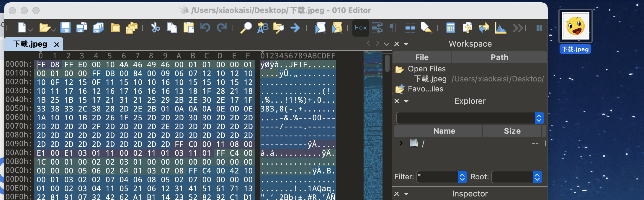Click the Cut scissors icon
644x200 pixels.
click(155, 28)
